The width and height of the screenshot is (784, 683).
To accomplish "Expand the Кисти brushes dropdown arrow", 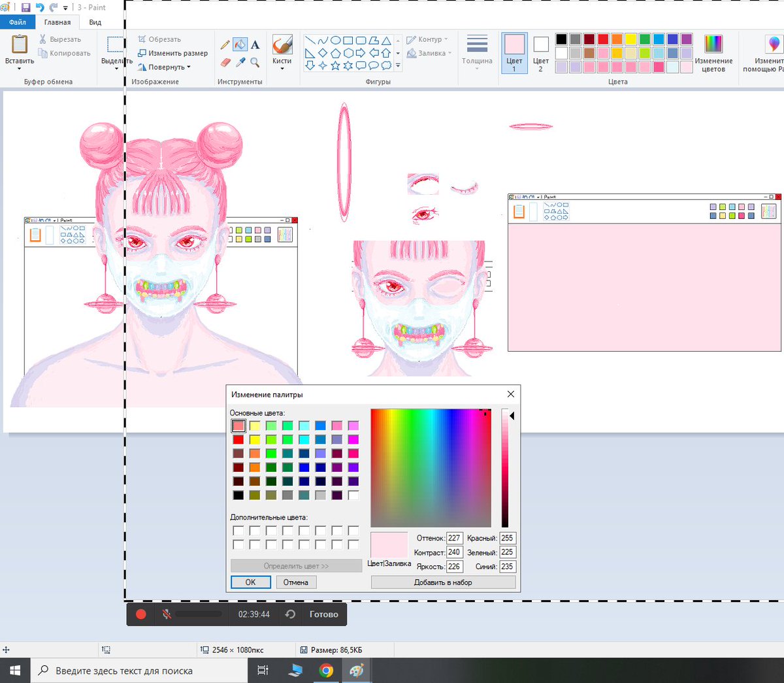I will click(x=282, y=69).
